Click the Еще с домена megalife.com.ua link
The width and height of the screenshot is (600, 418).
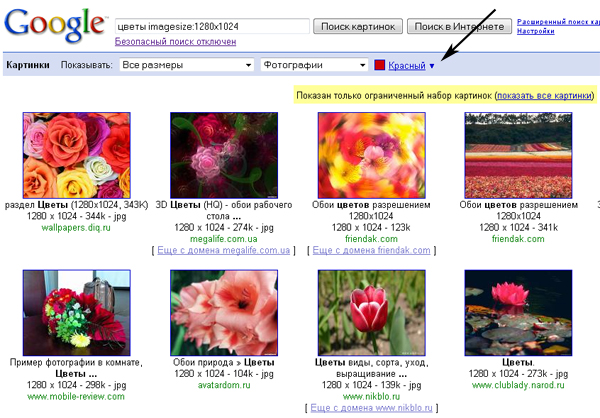pos(223,250)
